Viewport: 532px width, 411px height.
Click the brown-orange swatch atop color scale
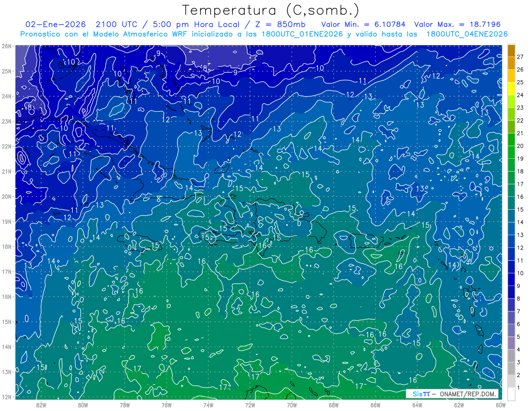tap(512, 51)
